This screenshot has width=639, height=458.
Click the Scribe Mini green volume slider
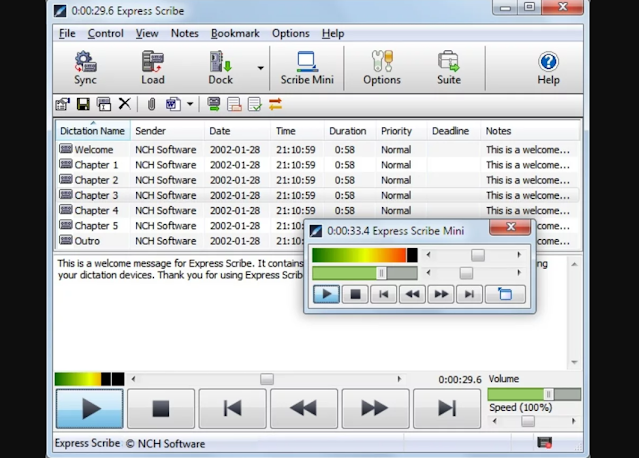[365, 273]
